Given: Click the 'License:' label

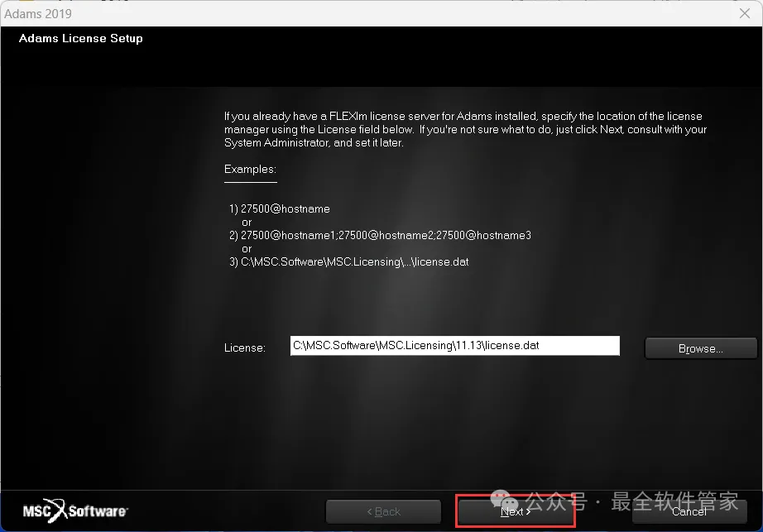Looking at the screenshot, I should click(245, 347).
